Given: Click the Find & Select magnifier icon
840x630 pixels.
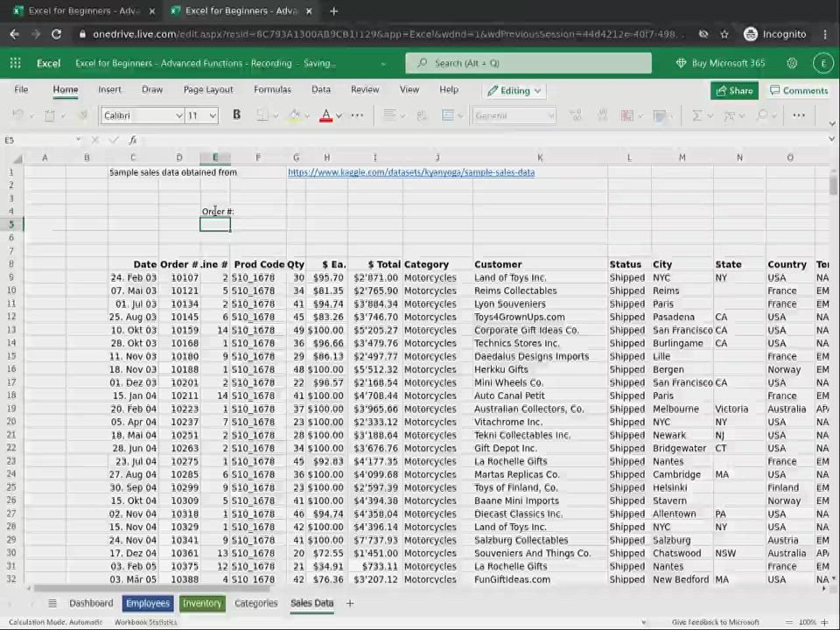Looking at the screenshot, I should pos(761,115).
